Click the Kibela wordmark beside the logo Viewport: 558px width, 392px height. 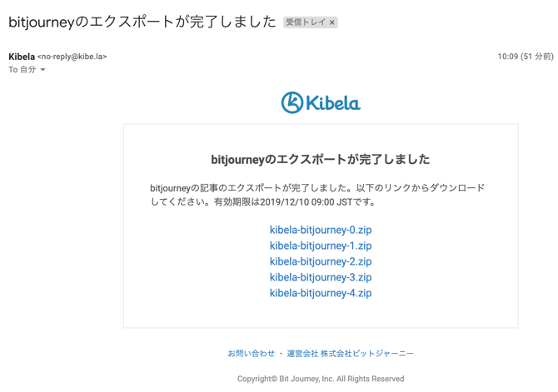click(x=333, y=103)
